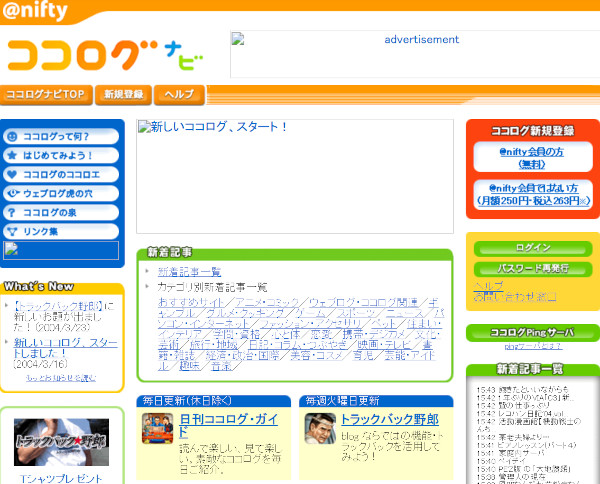Click the question mark icon beside ココログの泉
Screen dimensions: 600x484
(12, 213)
